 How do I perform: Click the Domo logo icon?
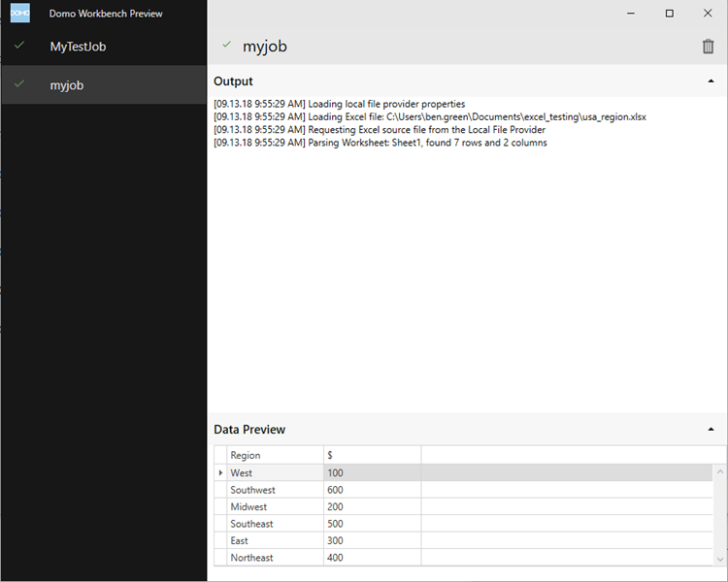click(x=20, y=13)
